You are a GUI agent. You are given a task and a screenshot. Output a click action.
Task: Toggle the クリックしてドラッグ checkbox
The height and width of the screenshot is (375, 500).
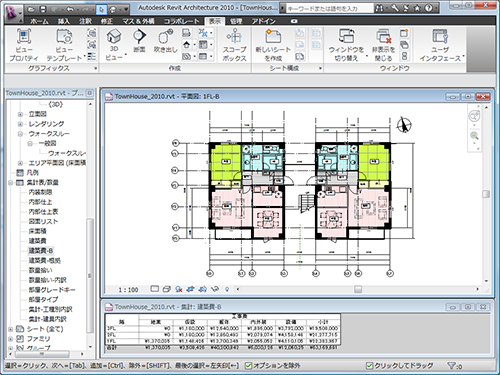point(369,366)
